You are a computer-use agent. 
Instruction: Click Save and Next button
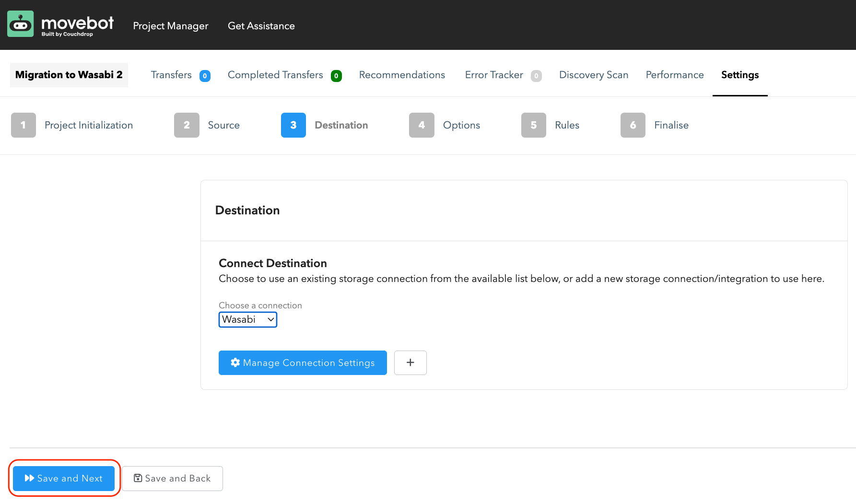(x=64, y=478)
